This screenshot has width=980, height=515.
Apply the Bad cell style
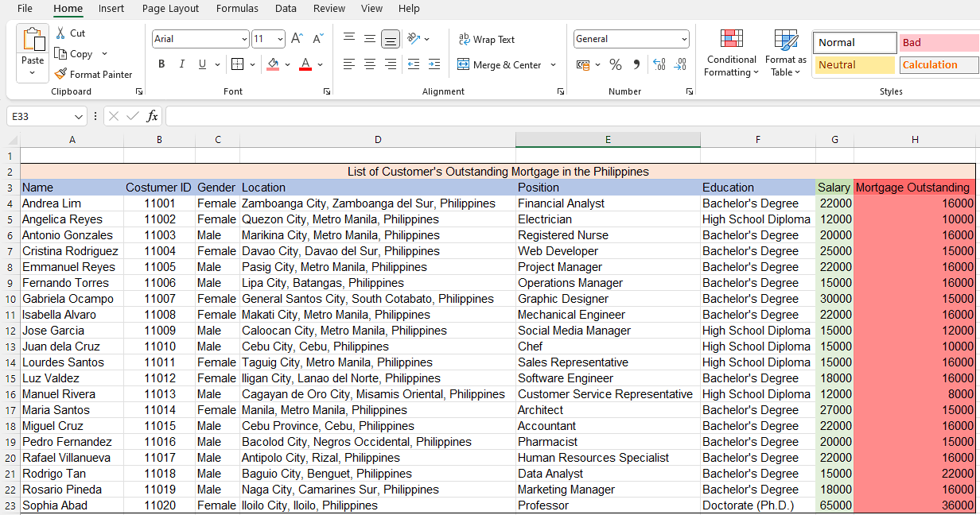(939, 43)
